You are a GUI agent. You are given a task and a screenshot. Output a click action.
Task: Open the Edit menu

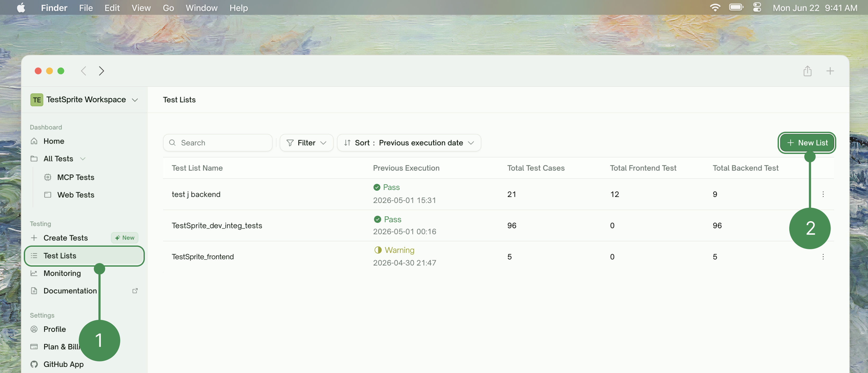(112, 7)
